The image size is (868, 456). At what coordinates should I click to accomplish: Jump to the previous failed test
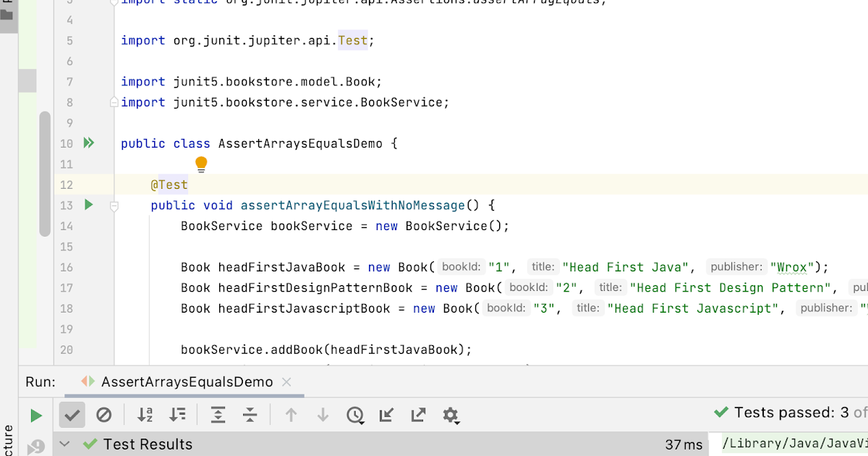tap(290, 415)
